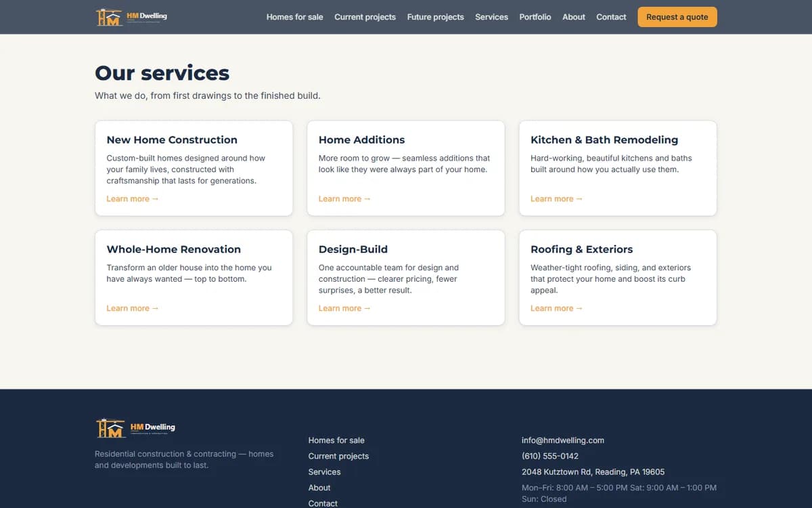Open Services link in footer

[x=324, y=472]
